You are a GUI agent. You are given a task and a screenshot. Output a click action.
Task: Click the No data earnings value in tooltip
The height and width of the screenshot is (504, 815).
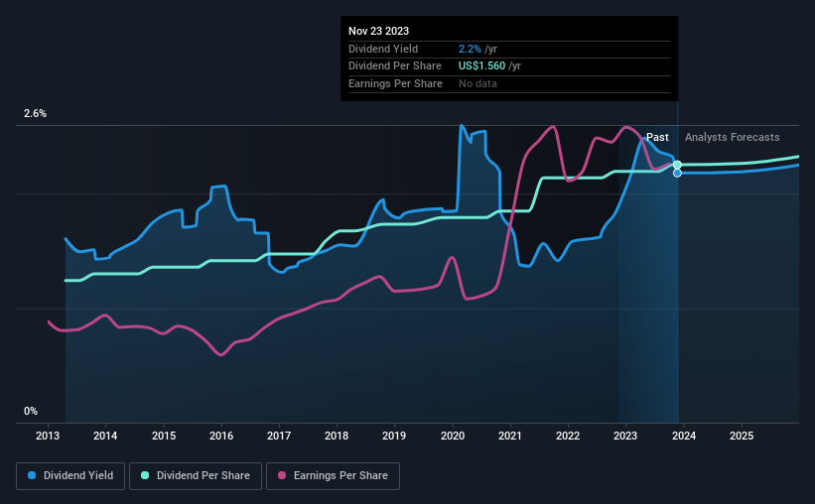click(x=477, y=83)
